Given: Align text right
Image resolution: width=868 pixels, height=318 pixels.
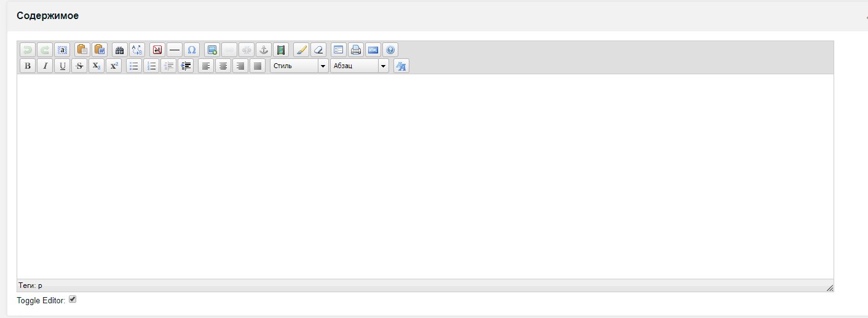Looking at the screenshot, I should tap(240, 66).
